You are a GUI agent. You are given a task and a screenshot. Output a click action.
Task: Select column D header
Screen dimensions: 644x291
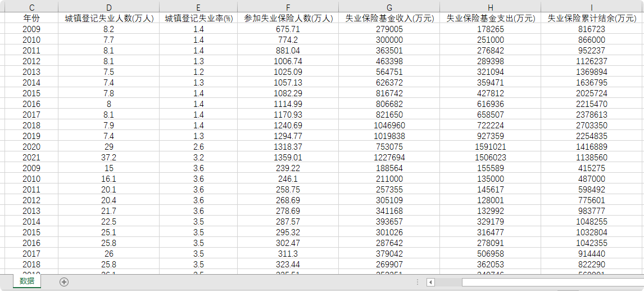pyautogui.click(x=109, y=7)
